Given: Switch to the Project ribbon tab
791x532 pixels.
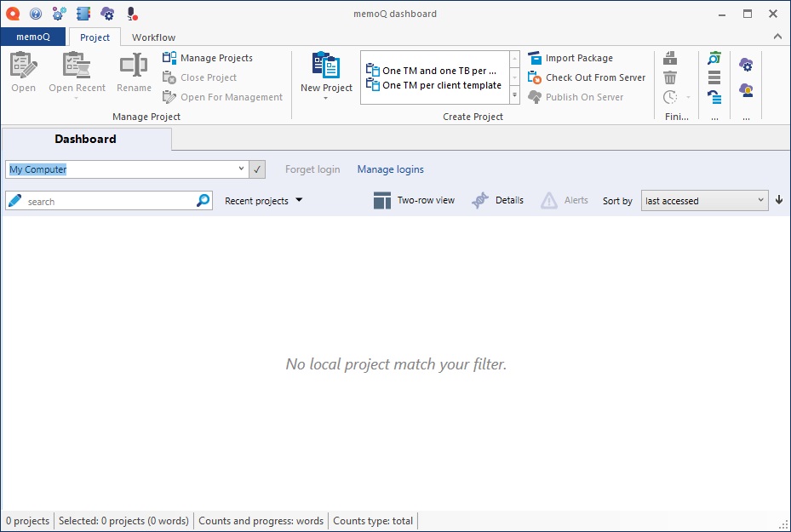Looking at the screenshot, I should point(95,37).
